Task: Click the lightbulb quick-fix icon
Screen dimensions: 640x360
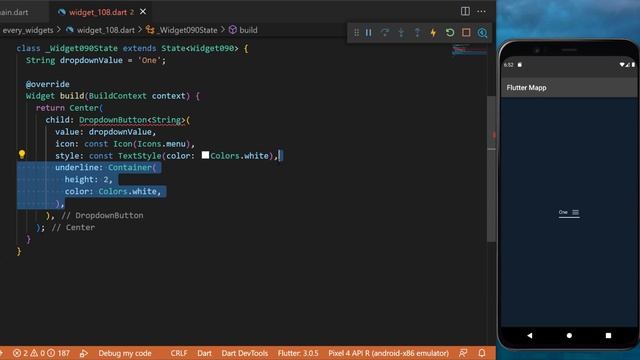Action: (22, 154)
